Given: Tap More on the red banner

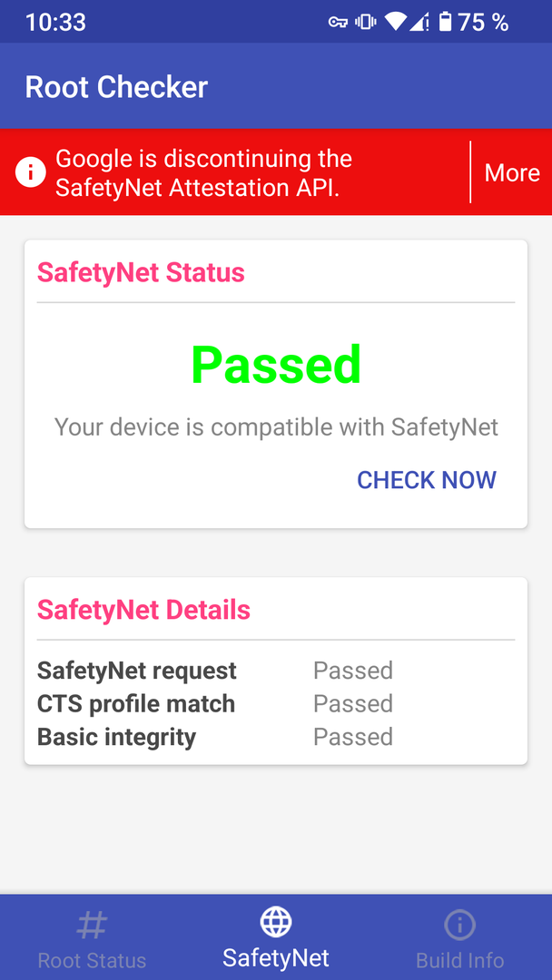Looking at the screenshot, I should [512, 172].
